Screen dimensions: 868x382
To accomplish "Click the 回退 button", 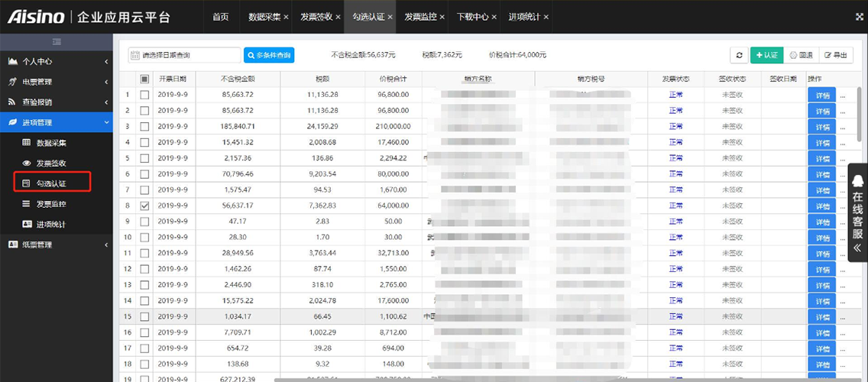I will (801, 55).
